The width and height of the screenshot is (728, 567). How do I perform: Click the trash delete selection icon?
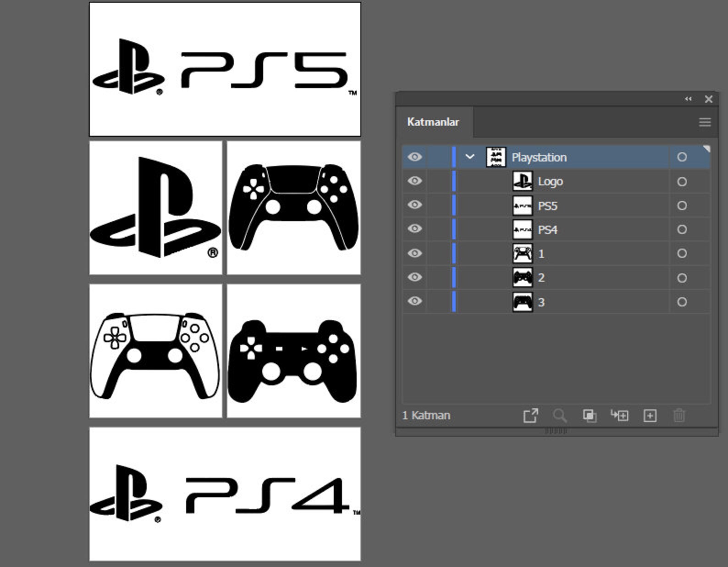click(x=679, y=416)
